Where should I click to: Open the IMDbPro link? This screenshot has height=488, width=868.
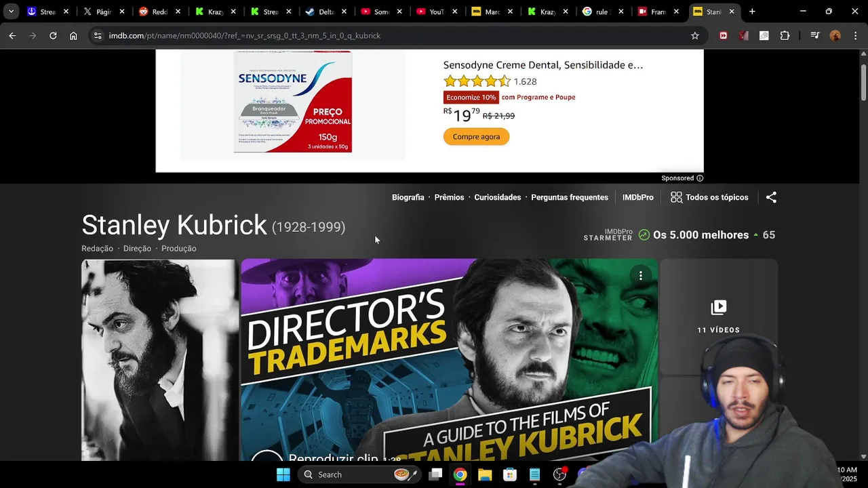tap(638, 197)
